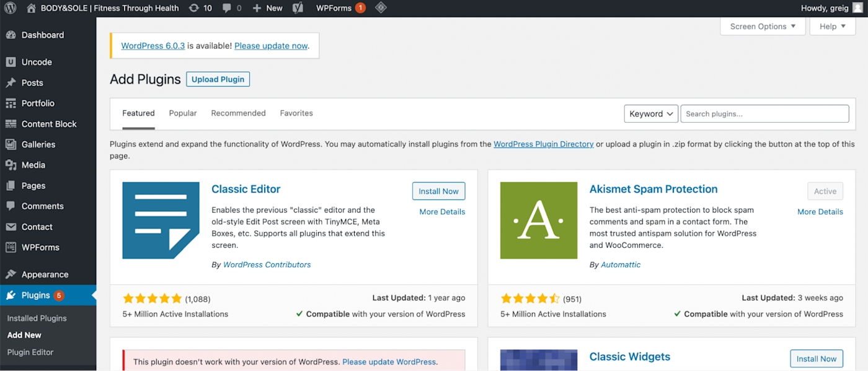Click the Classic Editor star rating
Image resolution: width=868 pixels, height=371 pixels.
coord(152,299)
